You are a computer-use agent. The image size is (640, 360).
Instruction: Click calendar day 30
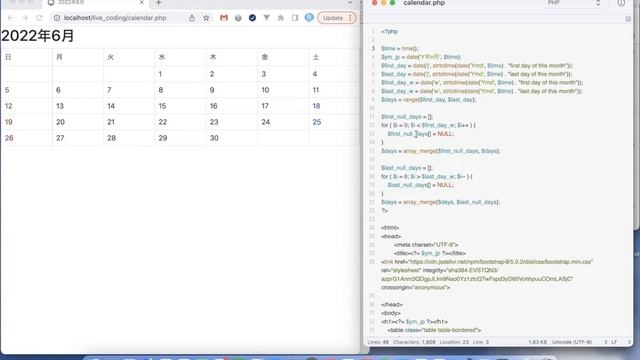click(214, 138)
